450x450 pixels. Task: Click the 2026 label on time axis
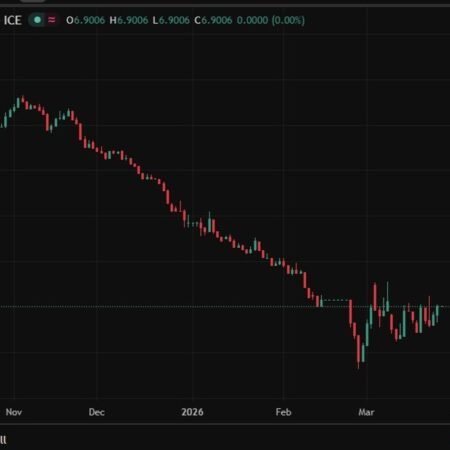point(192,412)
